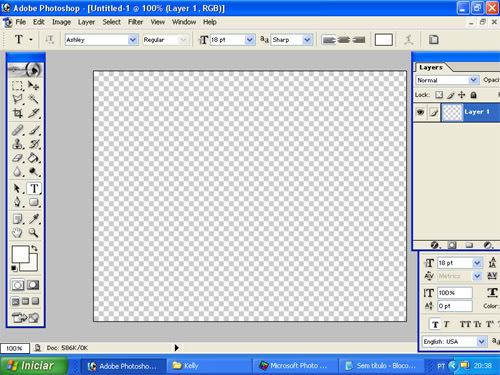500x375 pixels.
Task: Click the Iniciar start button
Action: coord(34,366)
